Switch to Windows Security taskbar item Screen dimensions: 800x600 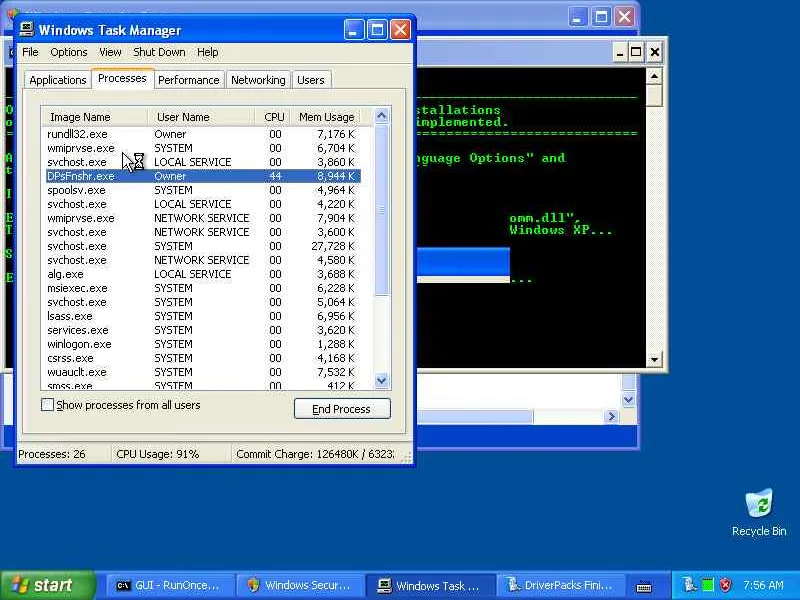[x=300, y=586]
